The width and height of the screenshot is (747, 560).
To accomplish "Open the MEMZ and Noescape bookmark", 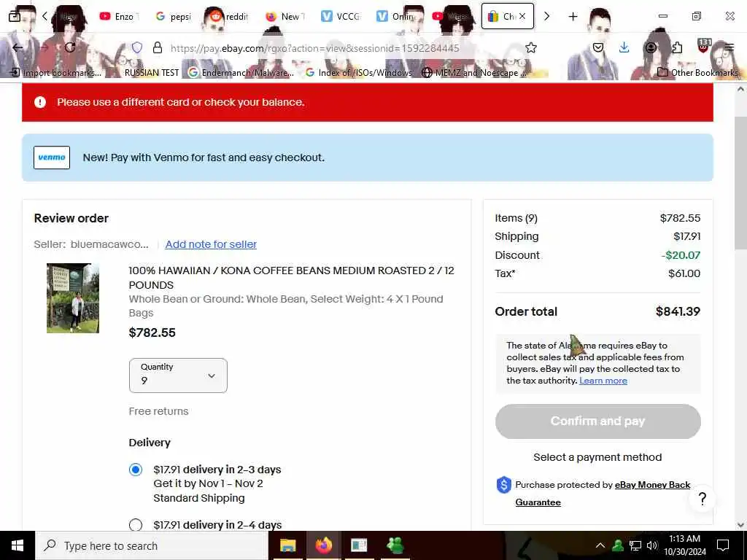I will click(x=476, y=72).
